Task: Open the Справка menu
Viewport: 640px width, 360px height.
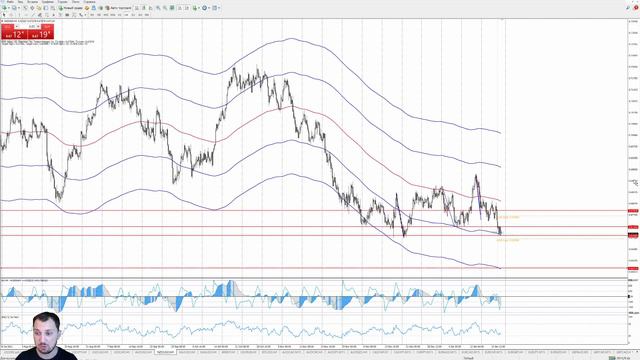Action: click(x=89, y=2)
